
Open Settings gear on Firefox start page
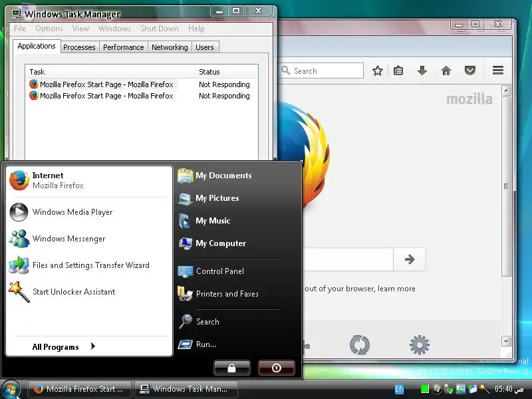pos(420,344)
